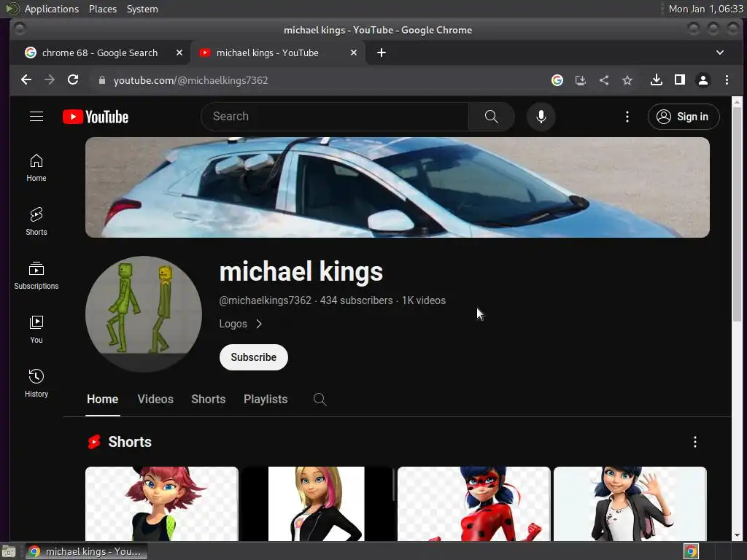This screenshot has width=747, height=560.
Task: Reload the current page
Action: pos(73,80)
